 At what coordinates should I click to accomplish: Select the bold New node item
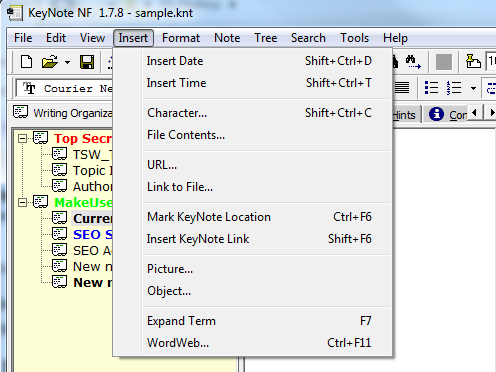click(x=93, y=282)
